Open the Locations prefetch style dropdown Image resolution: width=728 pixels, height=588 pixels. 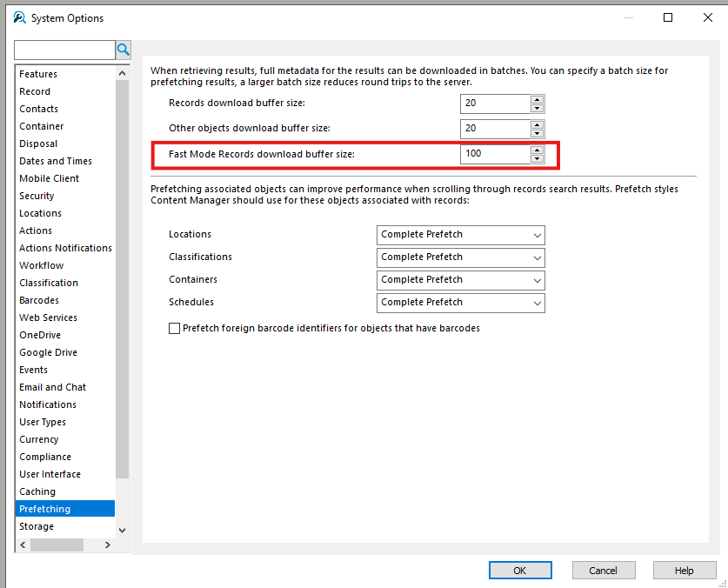click(x=461, y=235)
